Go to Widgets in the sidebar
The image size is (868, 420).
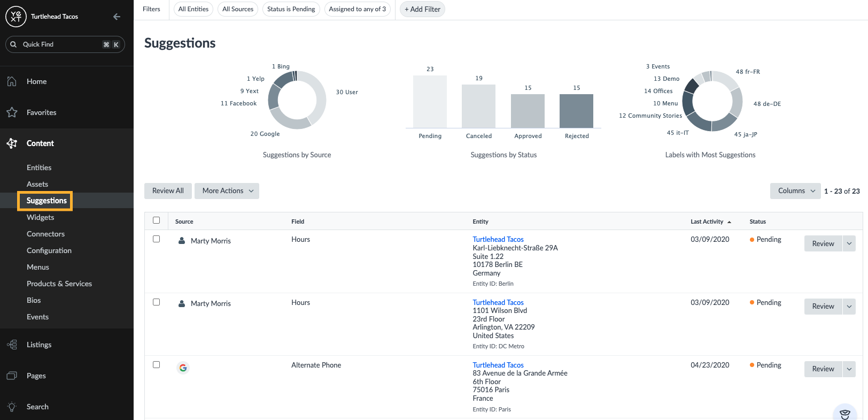pos(40,217)
